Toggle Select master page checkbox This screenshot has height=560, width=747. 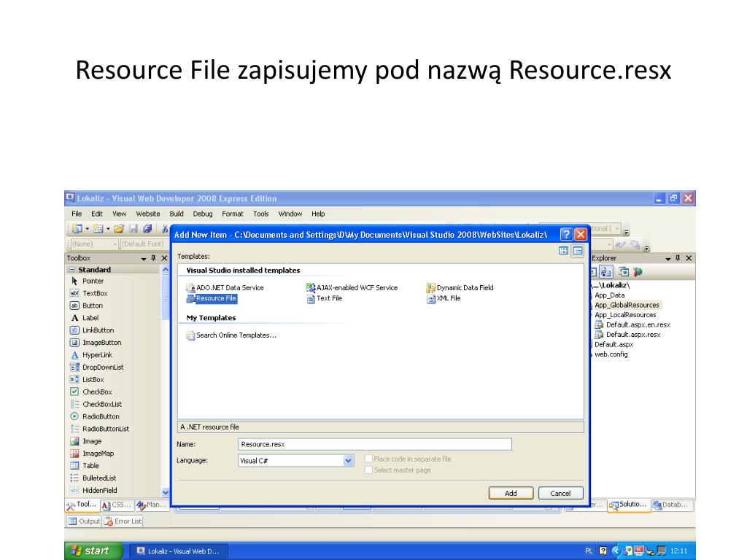click(x=368, y=470)
